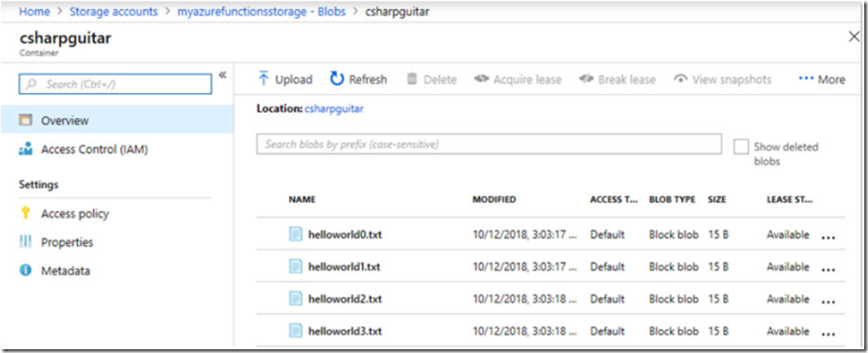Sort by the ACCESS T... column header

[614, 199]
